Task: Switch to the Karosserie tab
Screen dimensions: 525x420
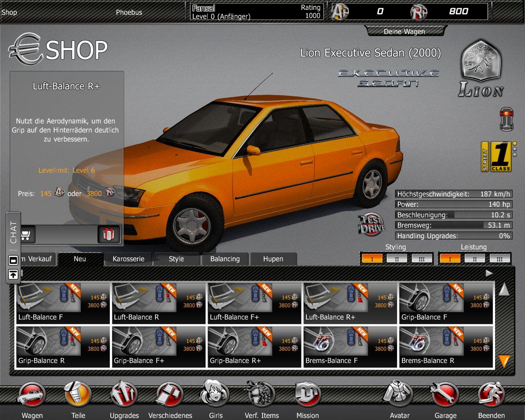Action: pyautogui.click(x=128, y=259)
